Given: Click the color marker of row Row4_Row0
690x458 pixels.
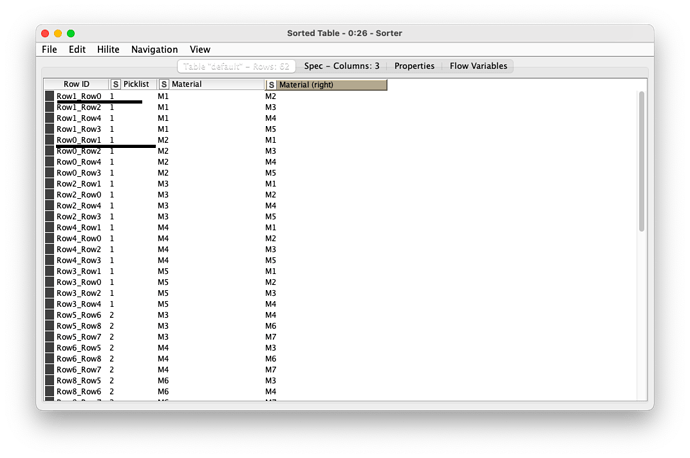Looking at the screenshot, I should pyautogui.click(x=49, y=238).
